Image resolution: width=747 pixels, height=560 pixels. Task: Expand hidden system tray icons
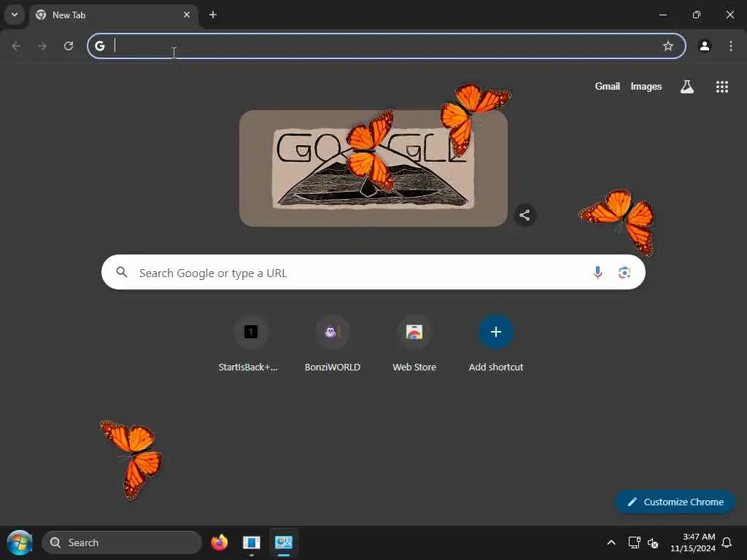pos(611,542)
